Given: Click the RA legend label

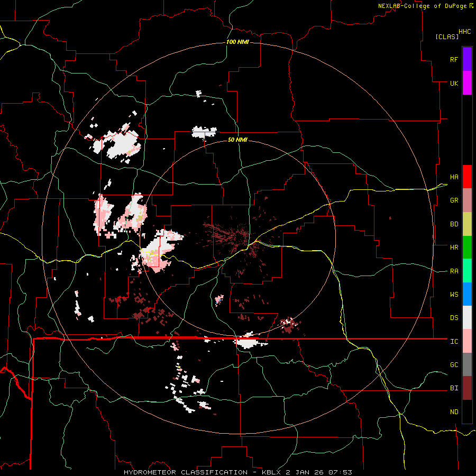Looking at the screenshot, I should 454,271.
